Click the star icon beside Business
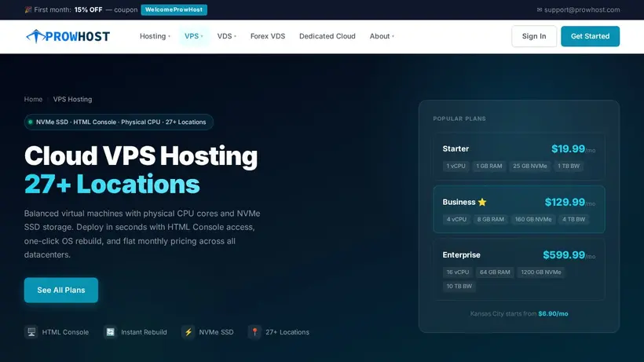This screenshot has width=644, height=362. pos(482,202)
